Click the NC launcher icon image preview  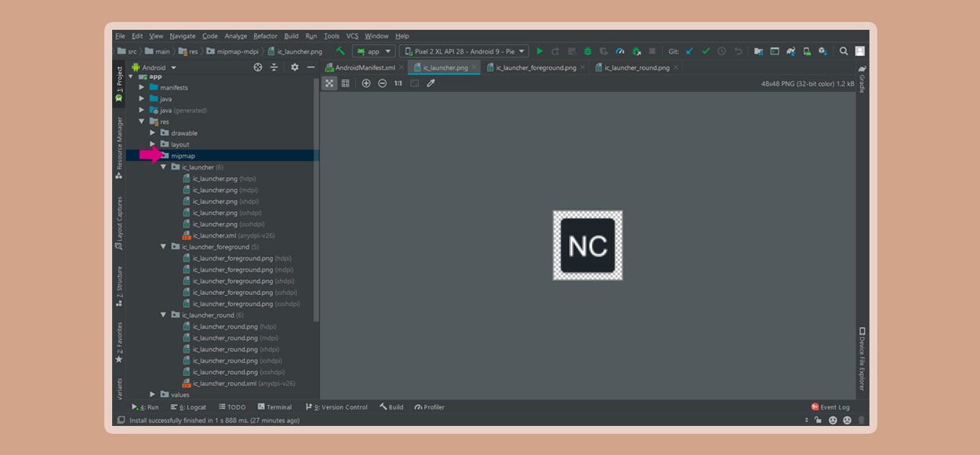point(588,246)
